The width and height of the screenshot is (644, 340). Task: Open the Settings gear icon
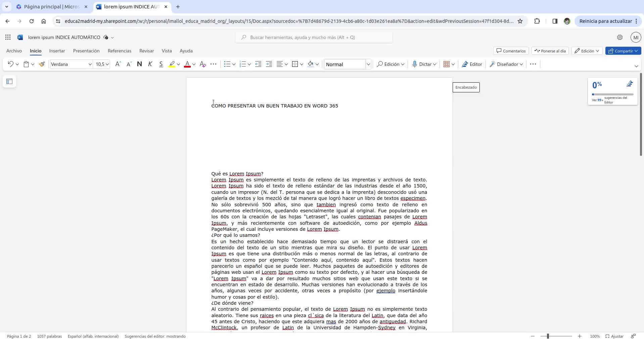(620, 37)
